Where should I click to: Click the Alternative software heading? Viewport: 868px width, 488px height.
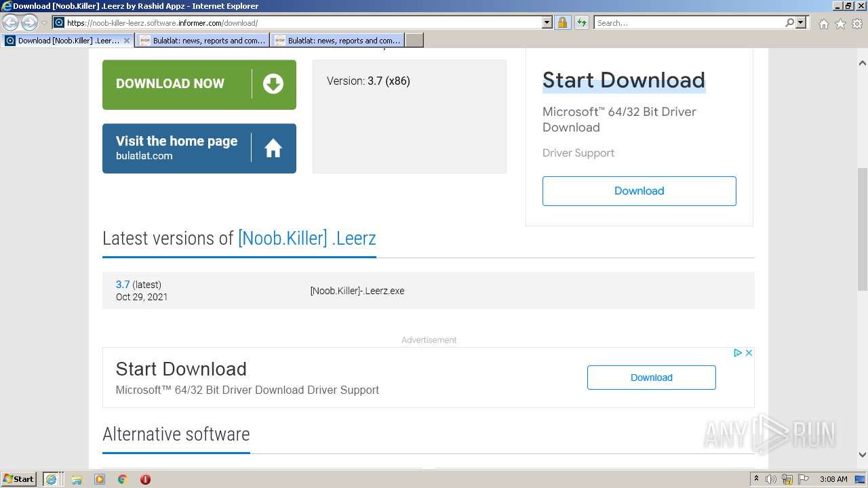176,434
